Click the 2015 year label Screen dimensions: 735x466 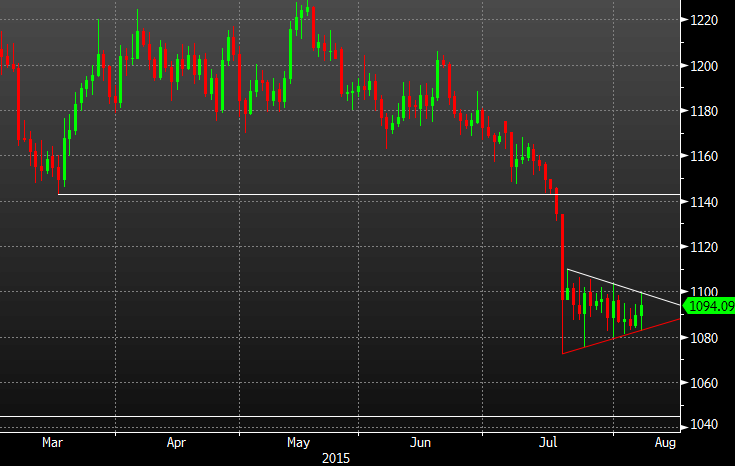pos(336,458)
